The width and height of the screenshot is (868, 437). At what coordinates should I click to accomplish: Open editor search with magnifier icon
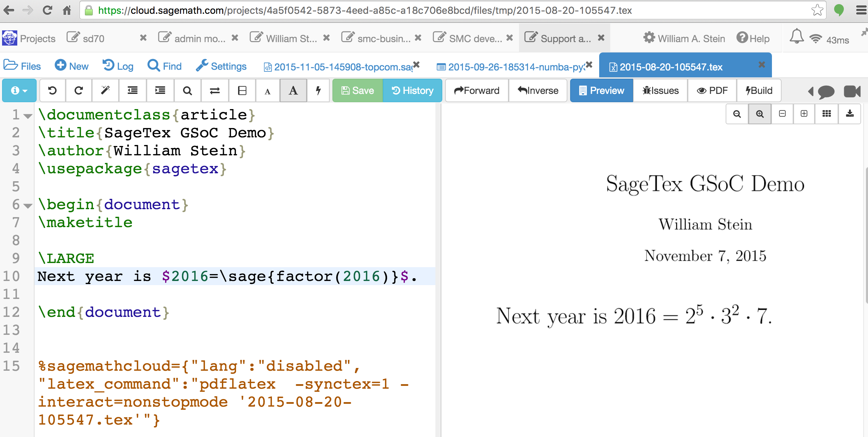187,90
